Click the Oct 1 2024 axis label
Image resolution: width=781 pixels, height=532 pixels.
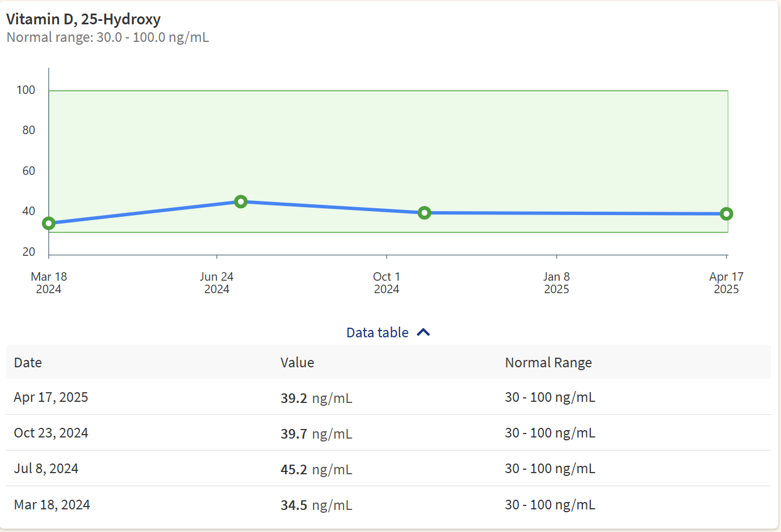click(x=387, y=283)
